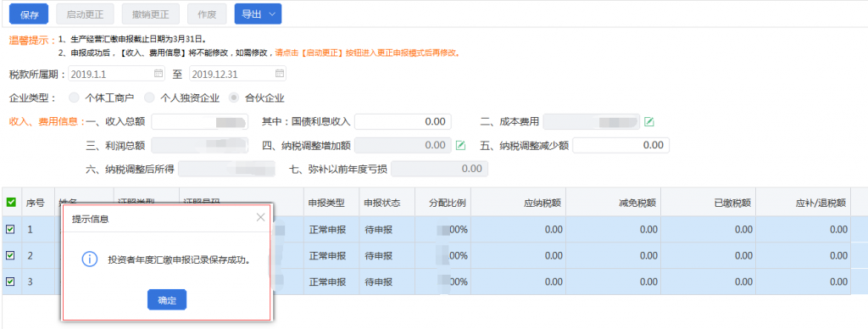Viewport: 868px width, 329px height.
Task: Click the 纳税调整减少额 input field
Action: click(x=621, y=145)
